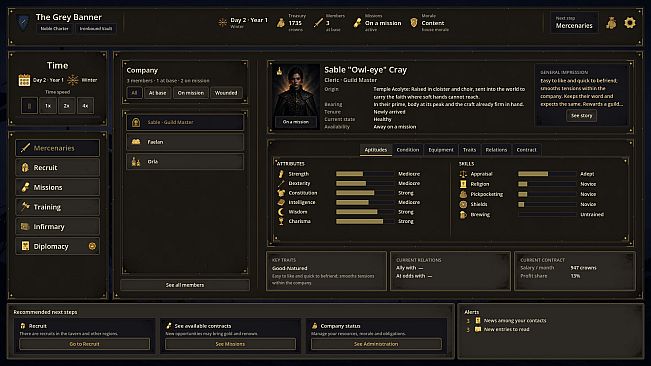The width and height of the screenshot is (651, 366).
Task: Click the Members sword icon in top bar
Action: pos(318,23)
